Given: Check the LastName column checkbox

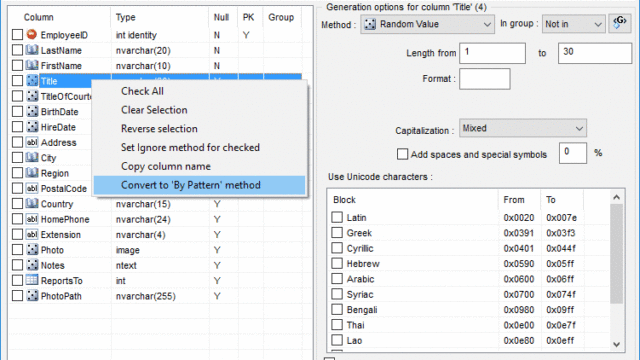Looking at the screenshot, I should tap(17, 50).
